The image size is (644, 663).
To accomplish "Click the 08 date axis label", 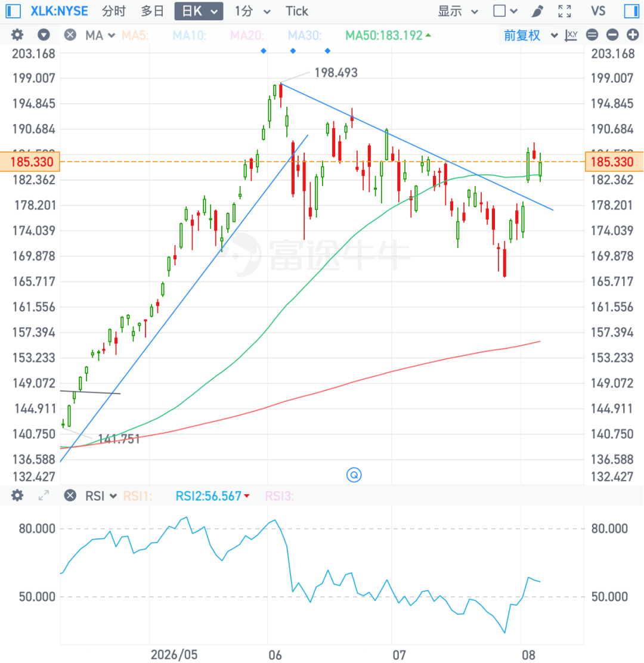I will click(x=528, y=655).
